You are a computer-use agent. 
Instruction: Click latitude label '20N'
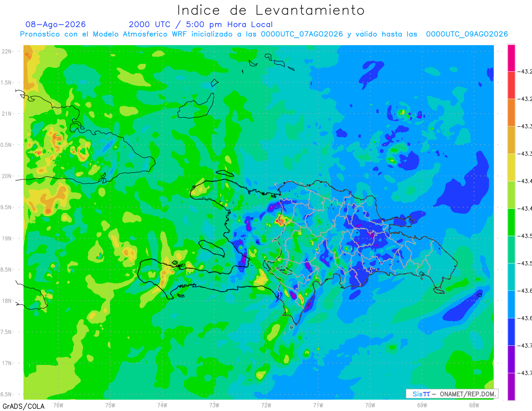pyautogui.click(x=8, y=176)
